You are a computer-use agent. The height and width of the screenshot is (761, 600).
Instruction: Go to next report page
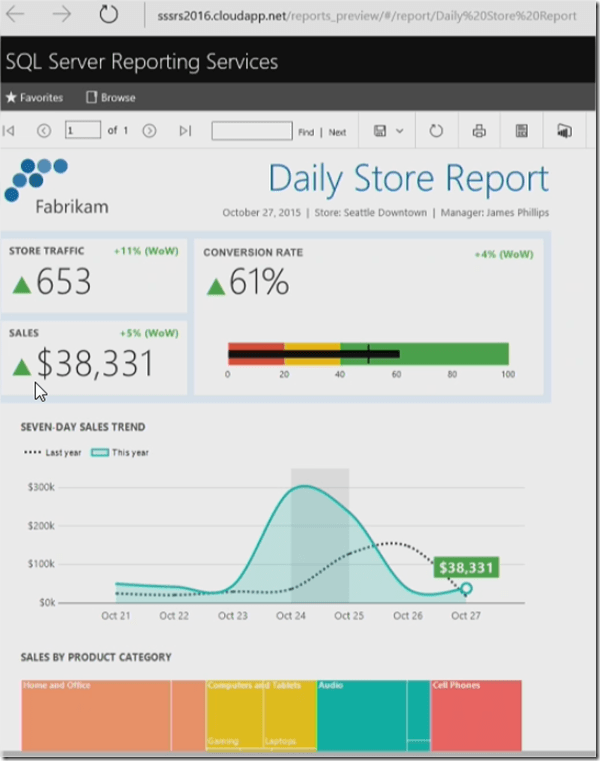(149, 131)
